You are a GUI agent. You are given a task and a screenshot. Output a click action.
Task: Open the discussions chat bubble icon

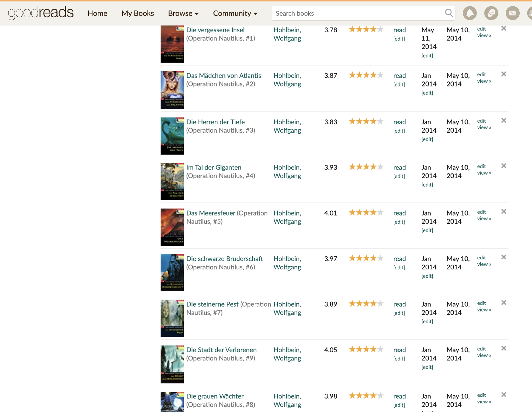tap(491, 13)
